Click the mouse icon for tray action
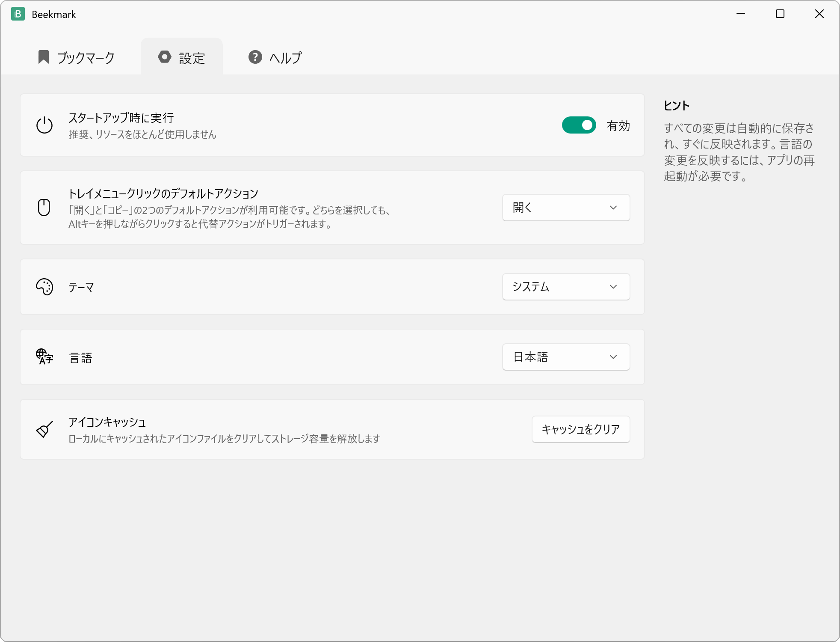 44,208
